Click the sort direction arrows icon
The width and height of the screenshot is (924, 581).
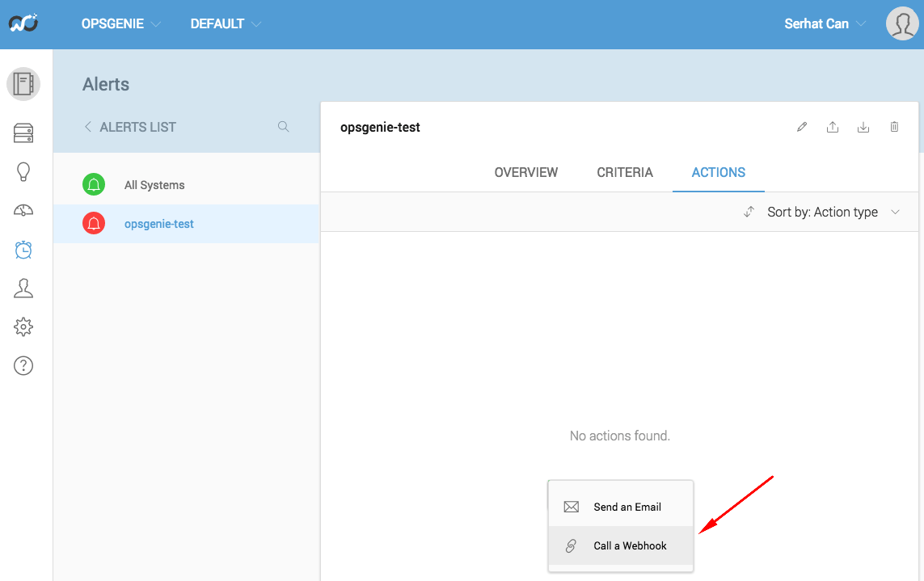749,212
